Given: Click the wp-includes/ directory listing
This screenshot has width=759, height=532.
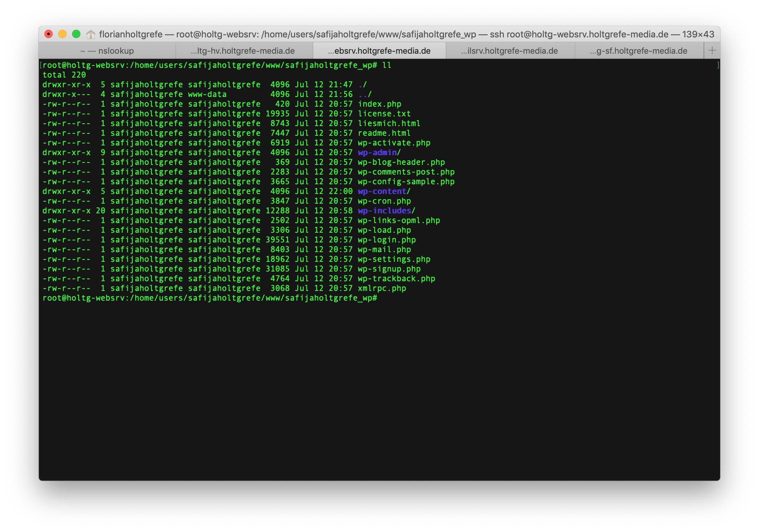Looking at the screenshot, I should point(386,211).
